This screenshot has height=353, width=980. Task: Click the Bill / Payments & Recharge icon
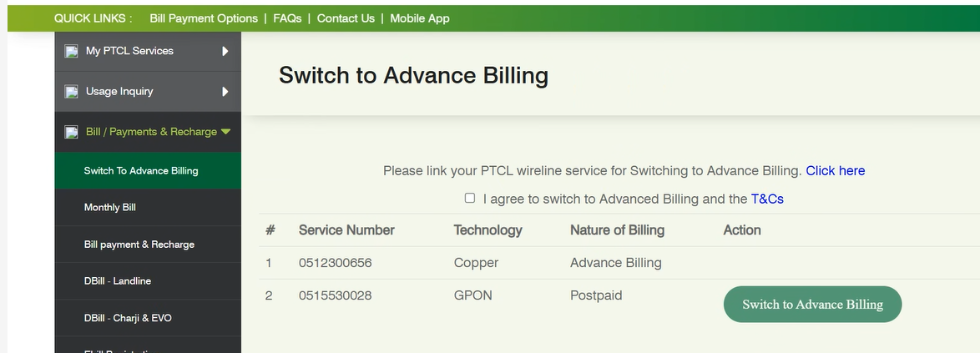click(x=72, y=132)
